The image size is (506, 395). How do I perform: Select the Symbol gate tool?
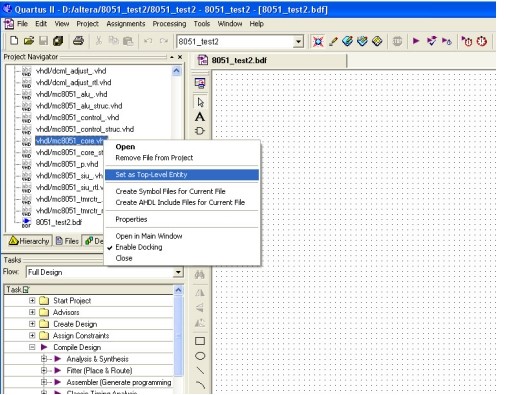(200, 131)
